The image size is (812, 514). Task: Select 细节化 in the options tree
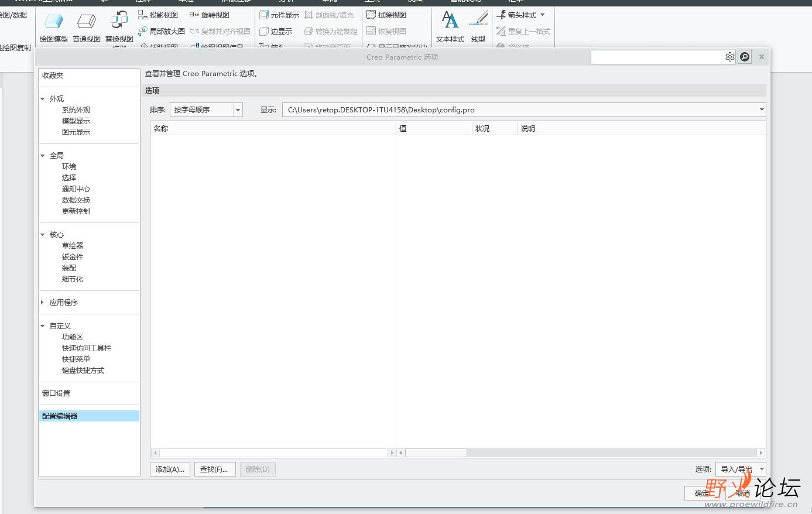tap(73, 279)
